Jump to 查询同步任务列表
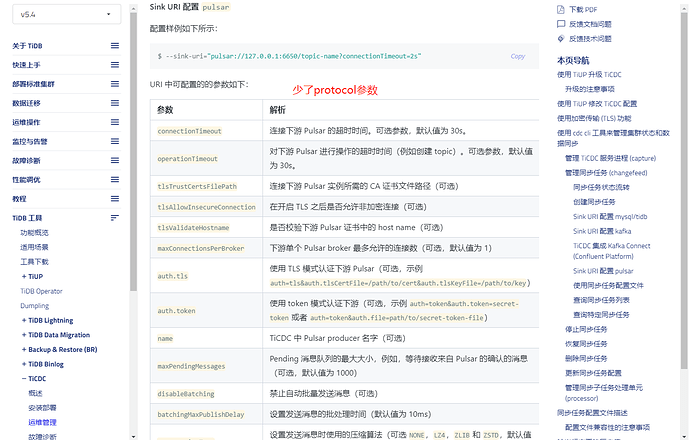Viewport: 690px width, 440px height. [601, 300]
